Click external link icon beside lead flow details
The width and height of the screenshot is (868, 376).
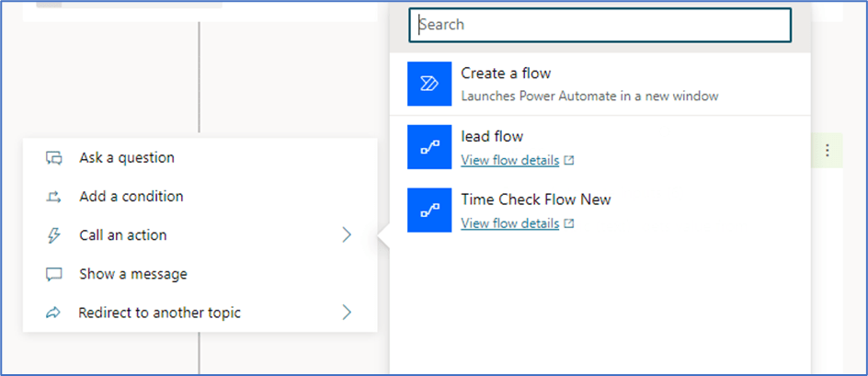[x=569, y=160]
